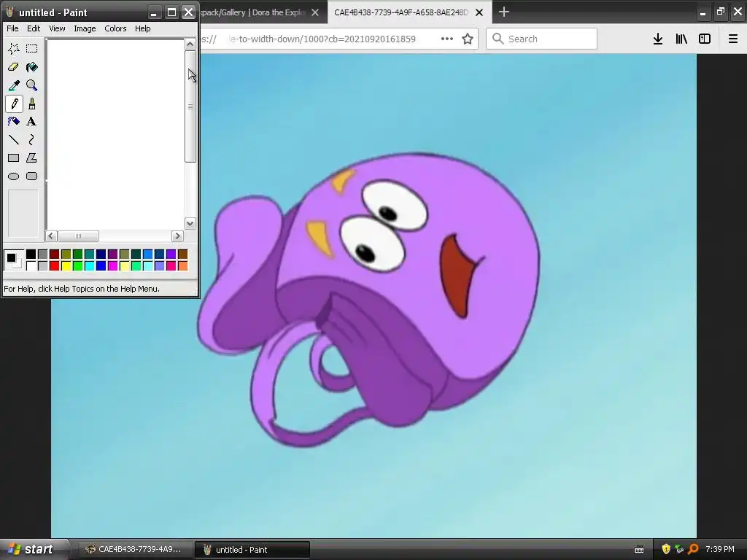Viewport: 747px width, 560px height.
Task: Select the brown color swatch
Action: 182,254
